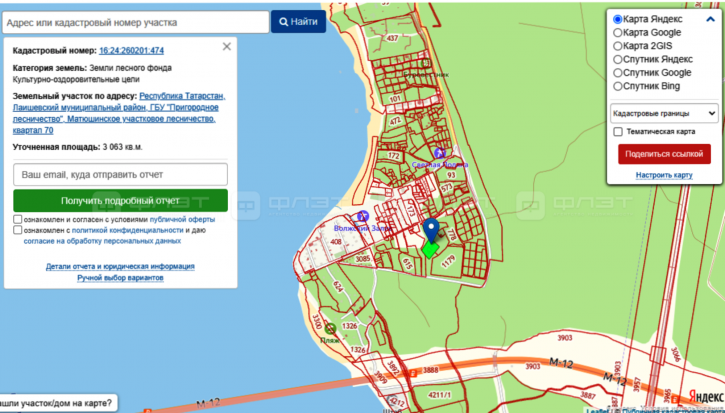725x413 pixels.
Task: Click parcel label 93 on map
Action: point(451,174)
